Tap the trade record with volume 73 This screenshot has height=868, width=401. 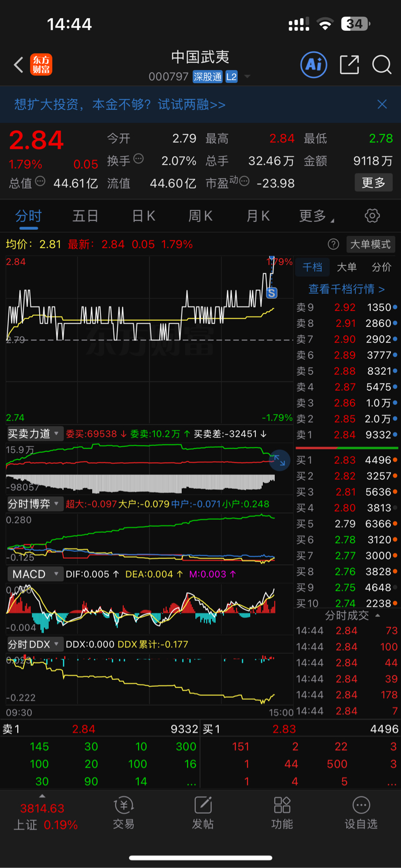[347, 631]
